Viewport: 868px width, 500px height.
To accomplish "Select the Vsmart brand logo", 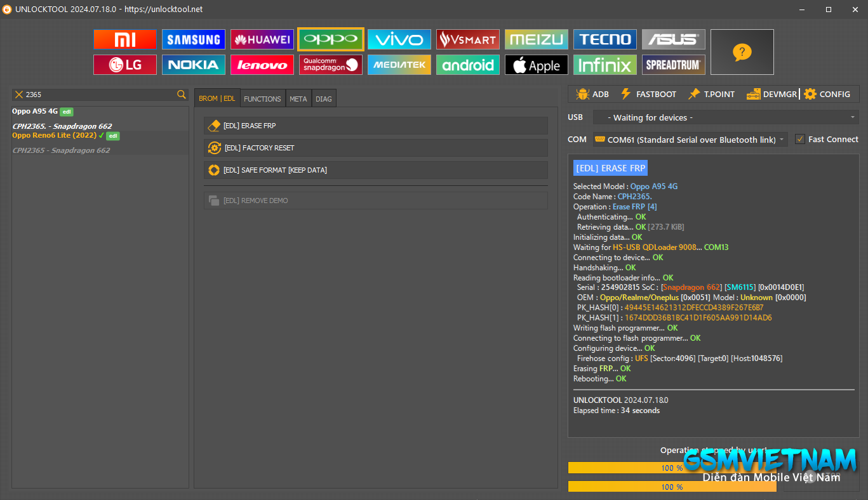I will point(468,39).
